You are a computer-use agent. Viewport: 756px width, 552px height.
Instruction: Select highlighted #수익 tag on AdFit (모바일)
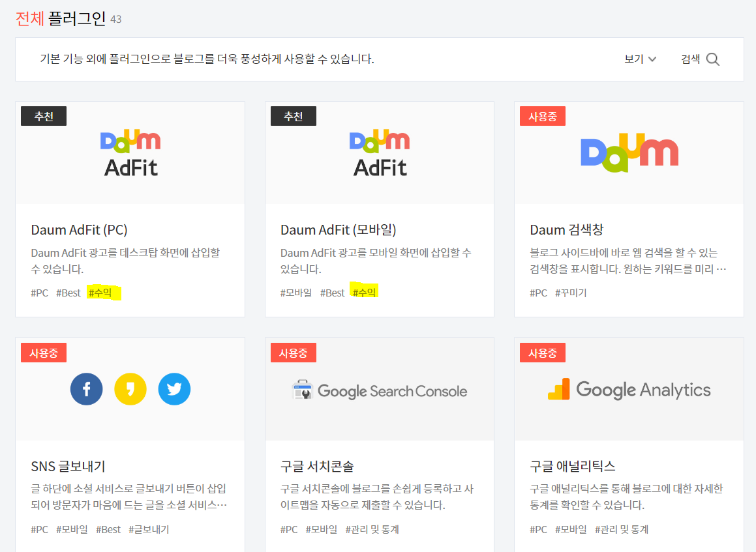click(x=364, y=293)
